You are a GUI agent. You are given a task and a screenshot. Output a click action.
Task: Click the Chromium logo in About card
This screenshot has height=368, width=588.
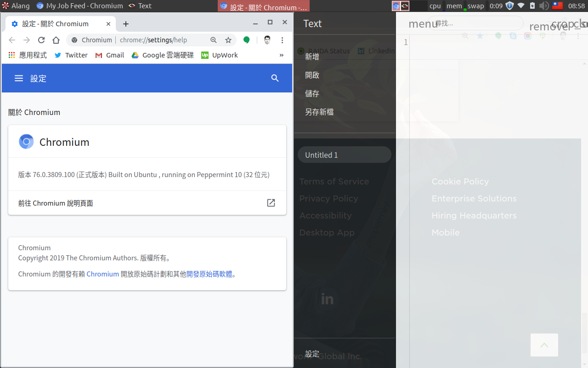26,142
